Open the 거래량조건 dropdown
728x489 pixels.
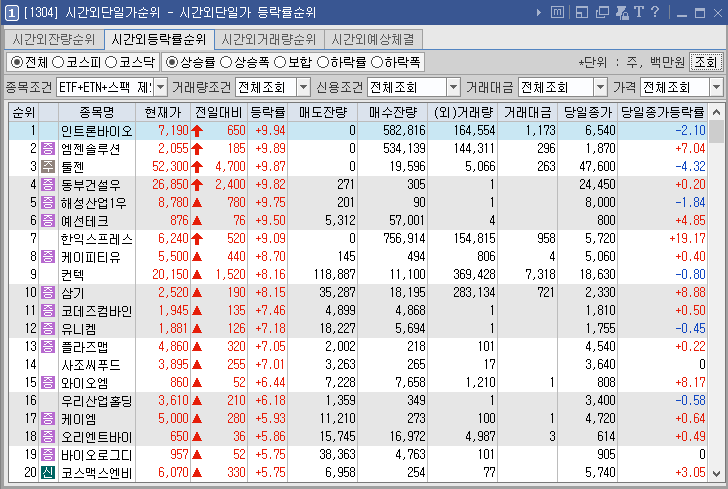(303, 87)
